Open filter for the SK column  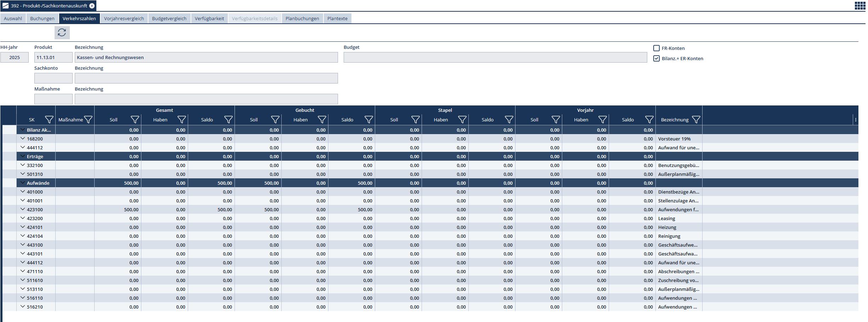click(49, 120)
